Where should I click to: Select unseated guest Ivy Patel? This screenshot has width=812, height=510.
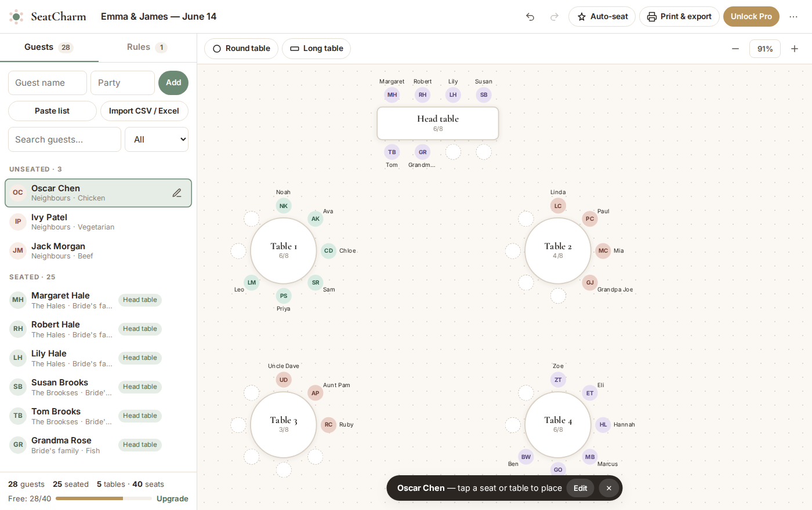click(x=98, y=222)
